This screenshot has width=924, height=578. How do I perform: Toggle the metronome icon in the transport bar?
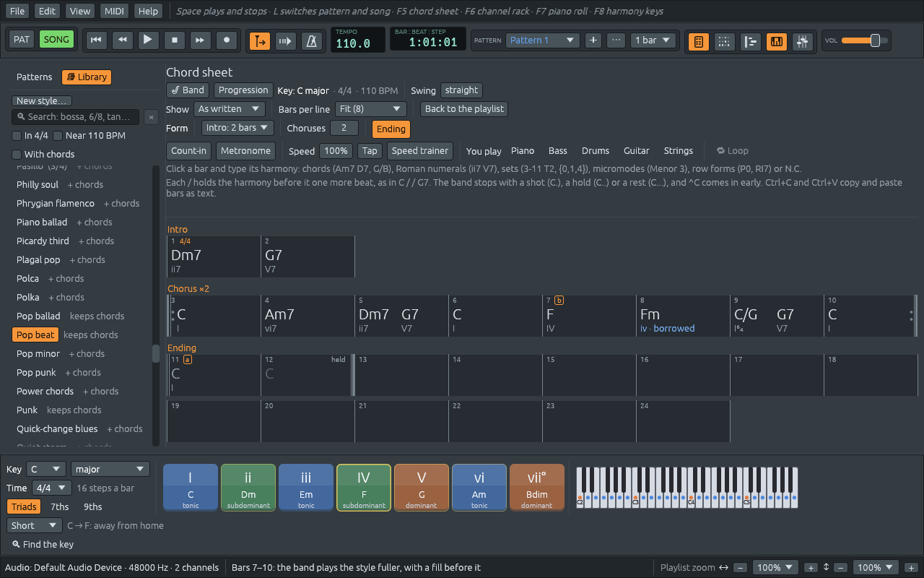coord(312,40)
